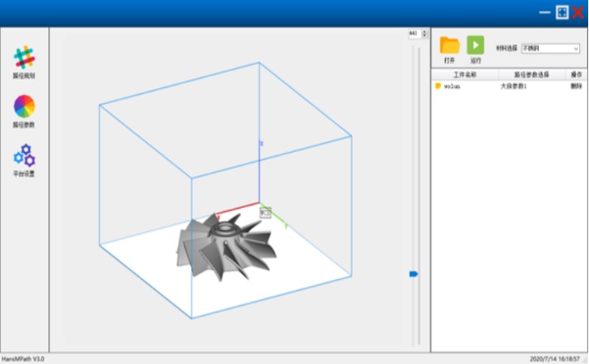Click the restore window icon in title bar
The width and height of the screenshot is (589, 364).
coord(562,12)
